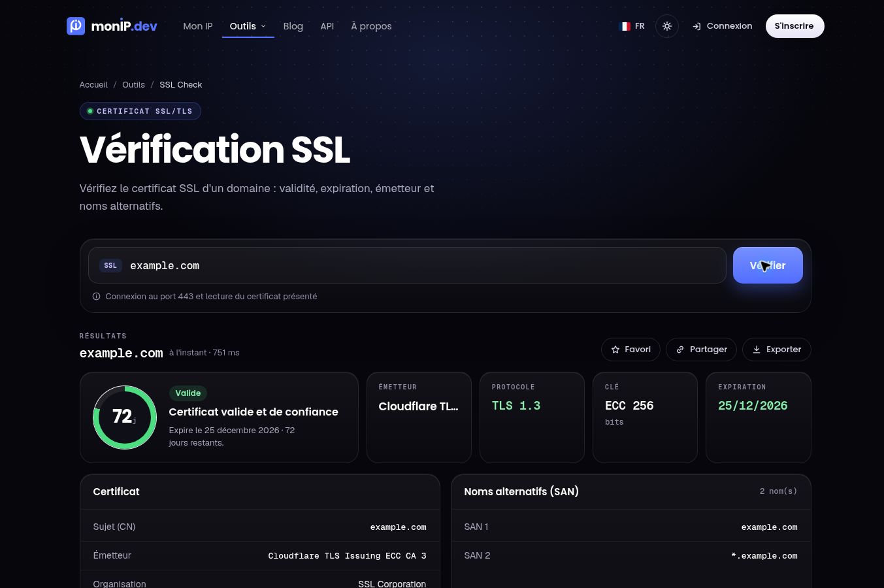Add result to favorites with Favori

click(630, 350)
